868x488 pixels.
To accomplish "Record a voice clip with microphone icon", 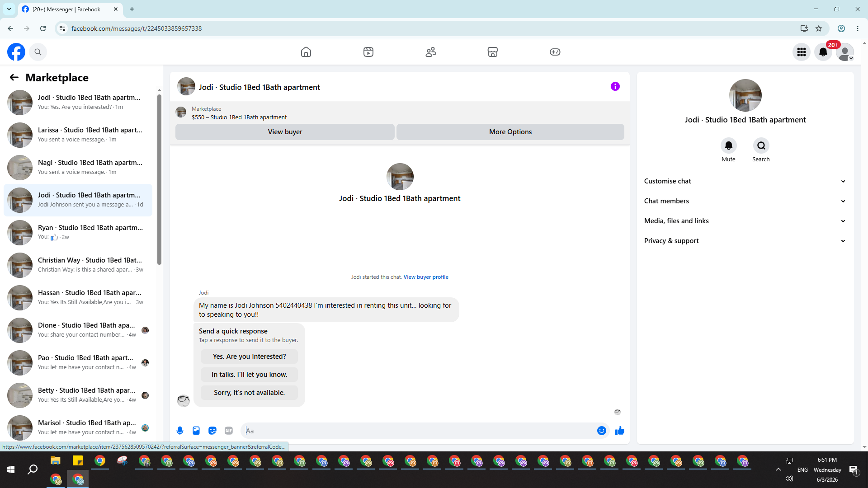I will point(180,431).
